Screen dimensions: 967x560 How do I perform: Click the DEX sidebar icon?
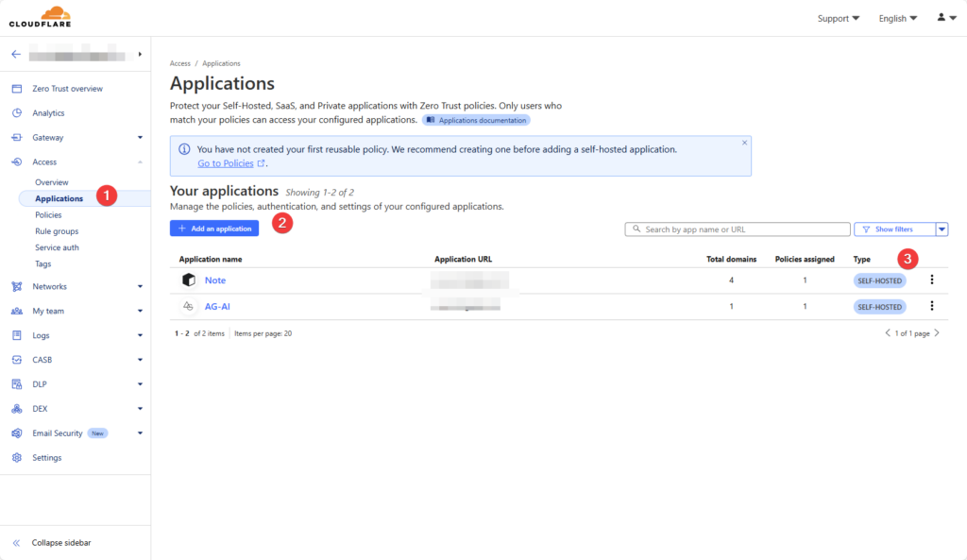point(17,409)
